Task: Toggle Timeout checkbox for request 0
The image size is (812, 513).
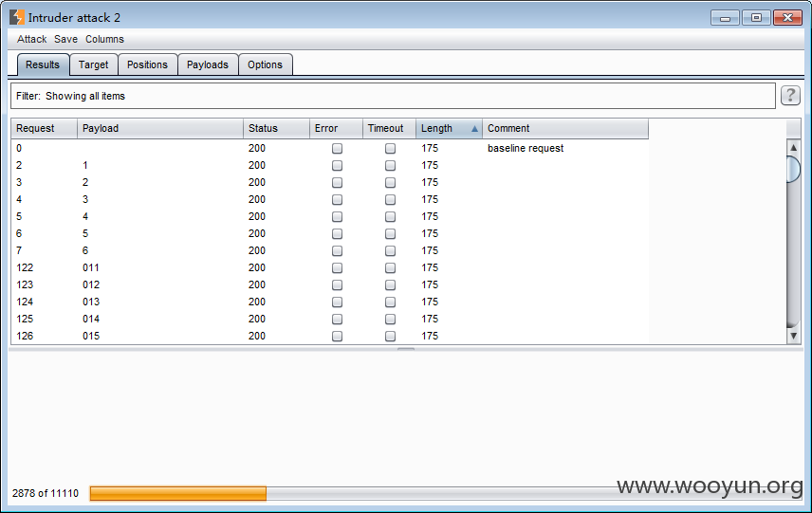Action: click(391, 149)
